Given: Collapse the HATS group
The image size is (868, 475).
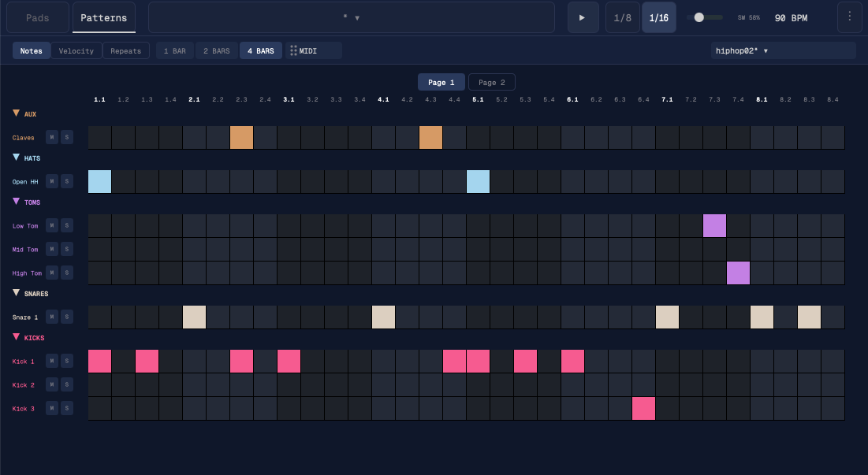Looking at the screenshot, I should (x=16, y=158).
